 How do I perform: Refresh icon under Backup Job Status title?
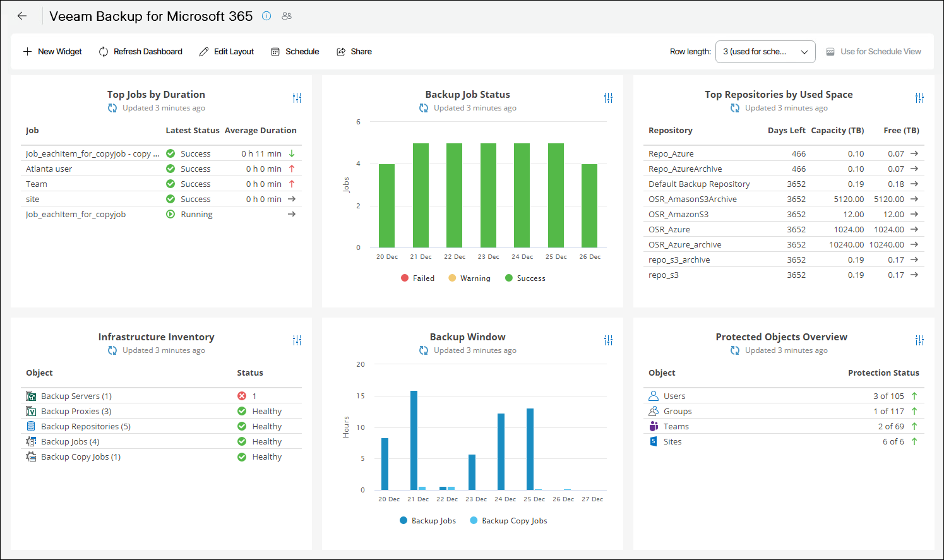[424, 108]
